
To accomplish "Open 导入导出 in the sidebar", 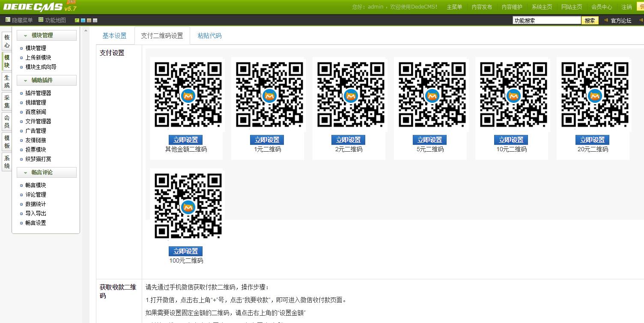I will pos(36,213).
